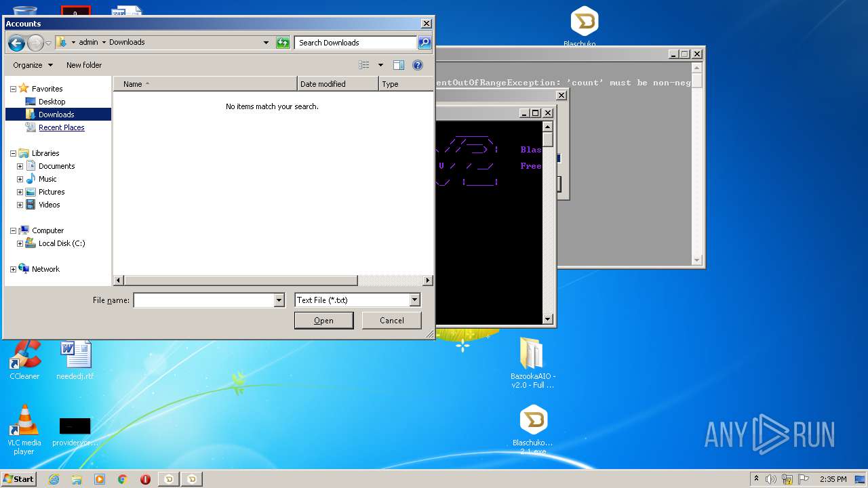This screenshot has height=488, width=868.
Task: Click admin in the address breadcrumb
Action: click(88, 42)
